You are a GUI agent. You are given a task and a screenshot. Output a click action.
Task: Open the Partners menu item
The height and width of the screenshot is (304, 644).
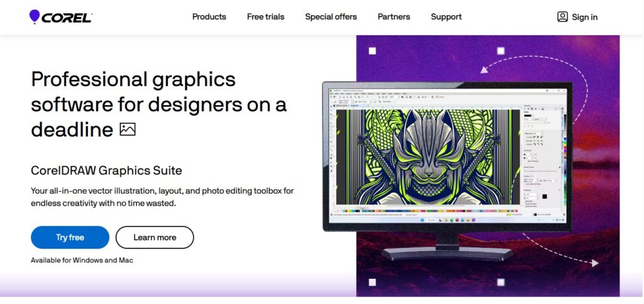[x=394, y=17]
